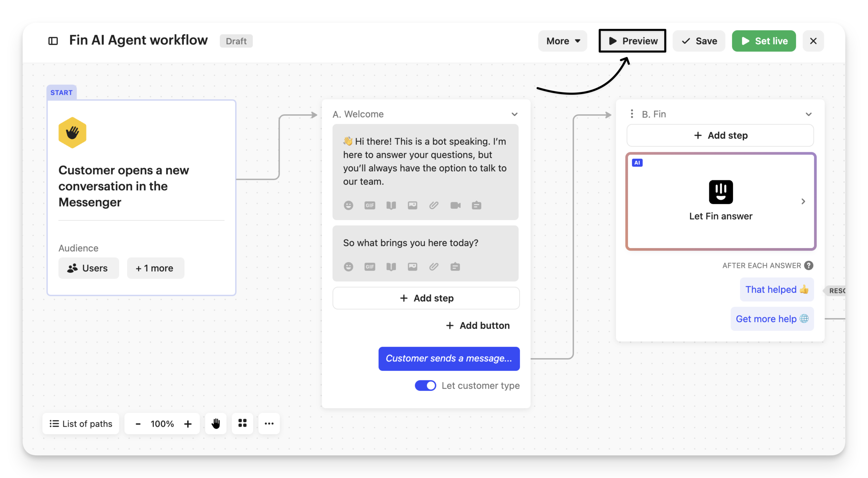The width and height of the screenshot is (868, 478).
Task: Click the 100% zoom level
Action: coord(162,424)
